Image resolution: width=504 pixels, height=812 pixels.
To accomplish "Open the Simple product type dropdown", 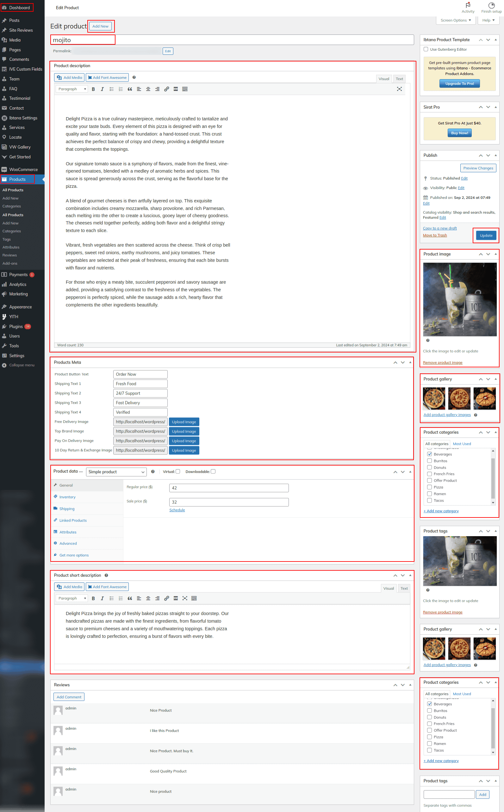I will click(116, 472).
